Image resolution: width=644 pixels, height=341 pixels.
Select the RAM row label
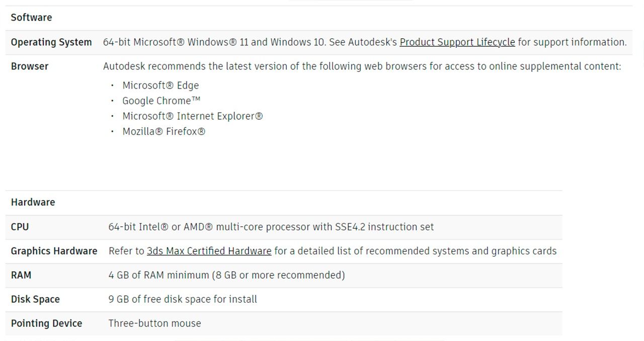(x=21, y=275)
